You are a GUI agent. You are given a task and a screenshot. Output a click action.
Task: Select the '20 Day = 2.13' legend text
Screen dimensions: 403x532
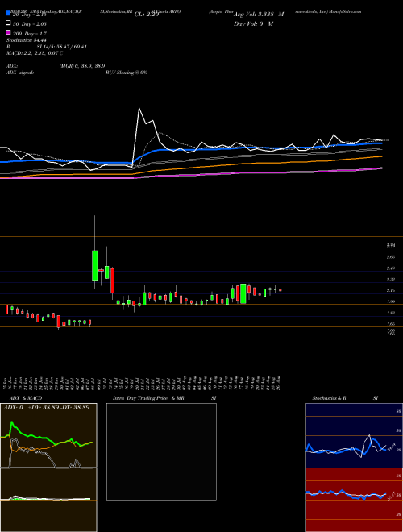pos(29,15)
